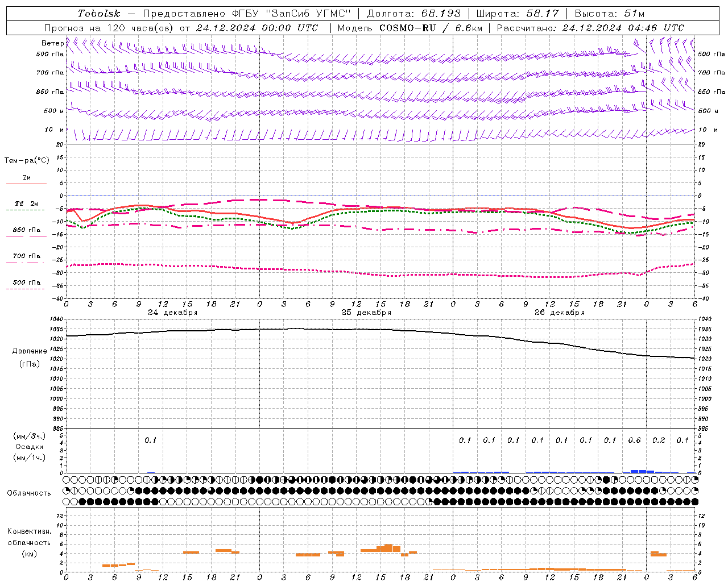Click the Долгота: 68.193 value
Viewport: 728px width, 582px height.
click(413, 14)
